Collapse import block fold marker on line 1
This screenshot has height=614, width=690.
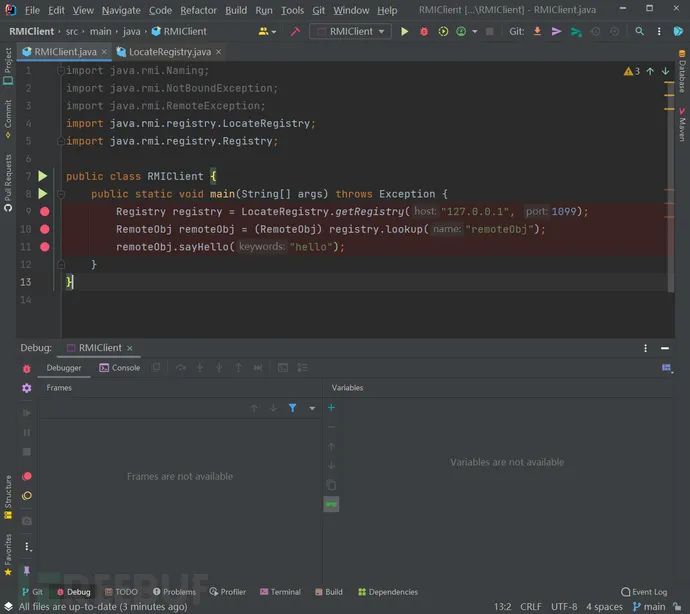pos(61,70)
